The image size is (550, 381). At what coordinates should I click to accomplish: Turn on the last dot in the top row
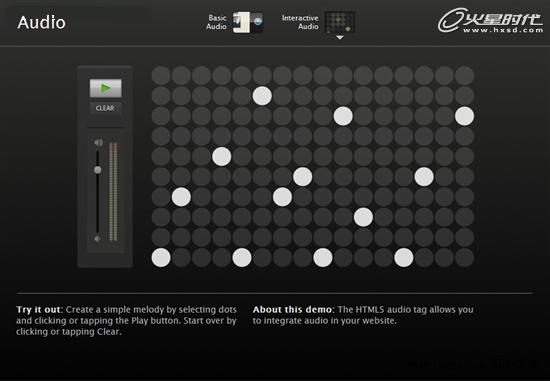464,75
